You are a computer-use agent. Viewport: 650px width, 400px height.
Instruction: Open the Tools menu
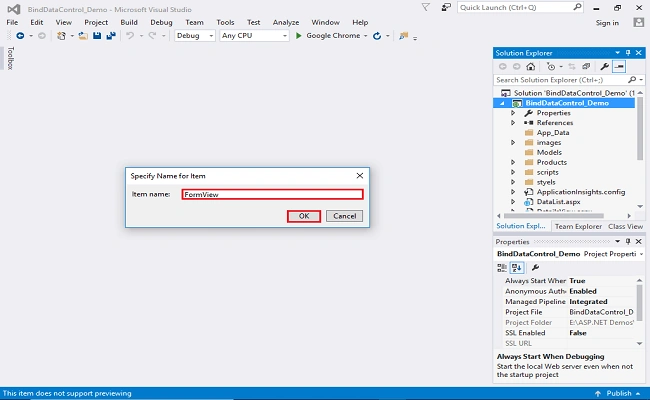[x=225, y=22]
